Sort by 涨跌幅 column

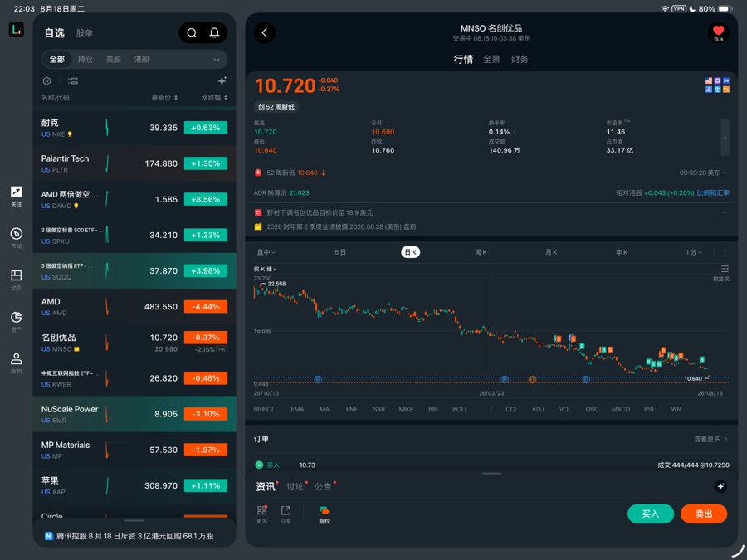tap(214, 98)
